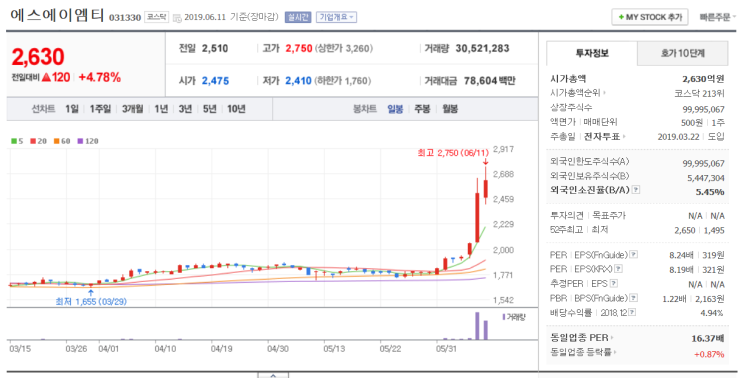Viewport: 743px width, 378px height.
Task: Click the stock name 에스에이엠티 heading
Action: pyautogui.click(x=57, y=16)
